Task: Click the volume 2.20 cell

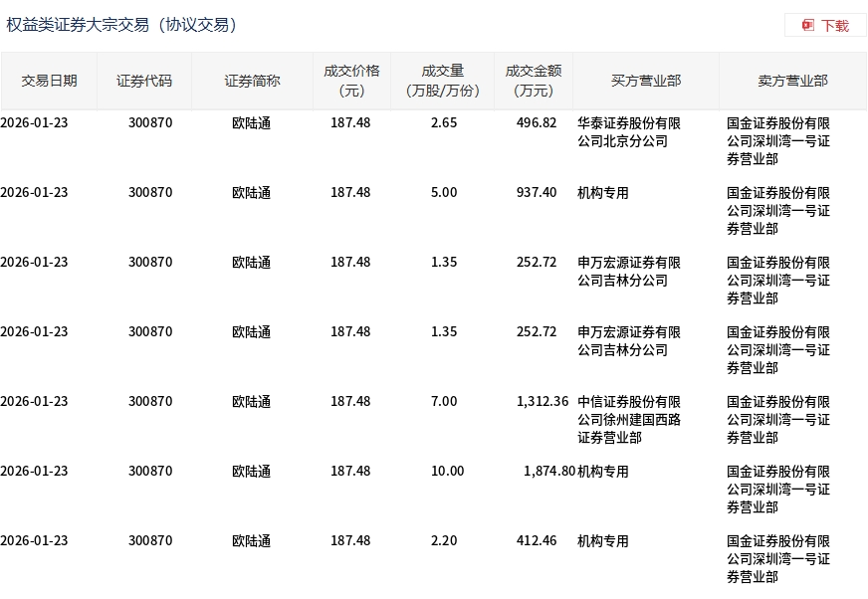Action: [x=444, y=541]
